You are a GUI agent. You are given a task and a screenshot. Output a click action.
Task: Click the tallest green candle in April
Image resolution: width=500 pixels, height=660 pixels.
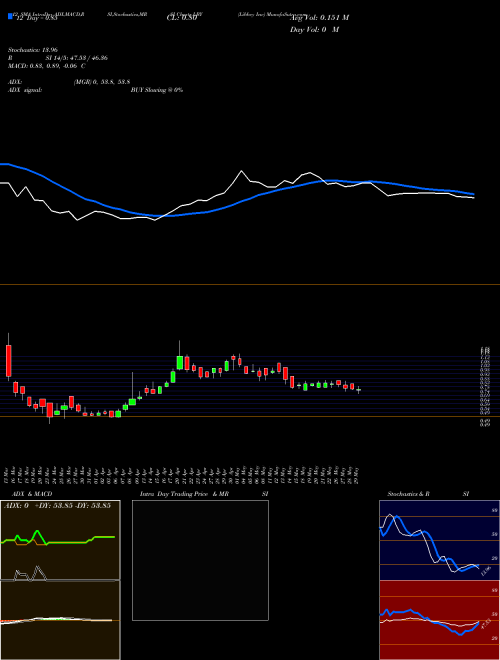tap(180, 362)
